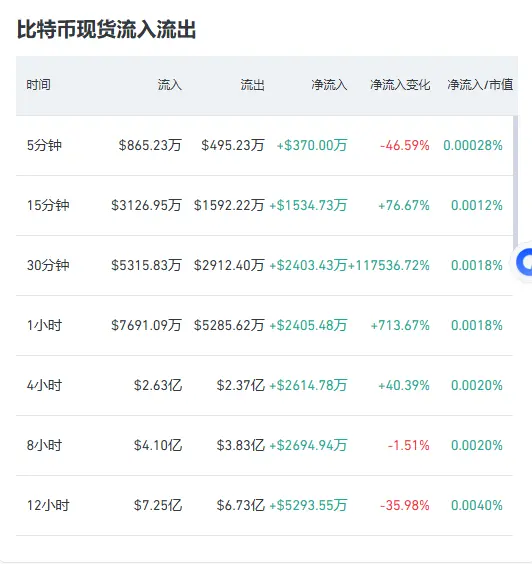
Task: Click inflow value $7.25亿
Action: (x=158, y=506)
